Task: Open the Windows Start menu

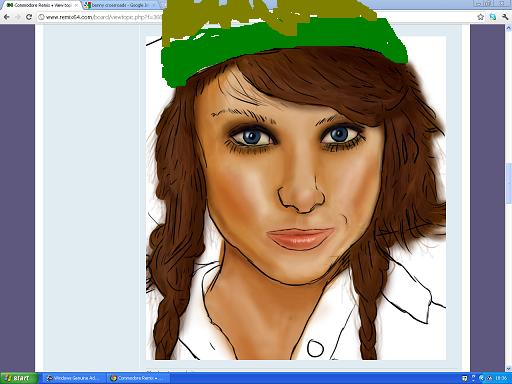Action: coord(19,378)
